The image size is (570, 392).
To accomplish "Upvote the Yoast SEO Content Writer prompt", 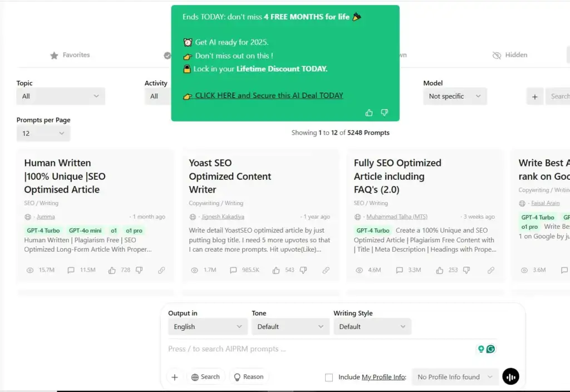I will point(276,270).
